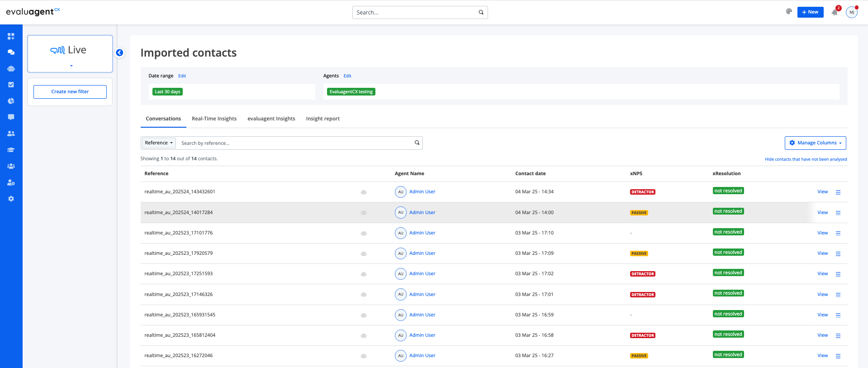Open the settings gear sidebar icon
The width and height of the screenshot is (868, 368).
11,199
